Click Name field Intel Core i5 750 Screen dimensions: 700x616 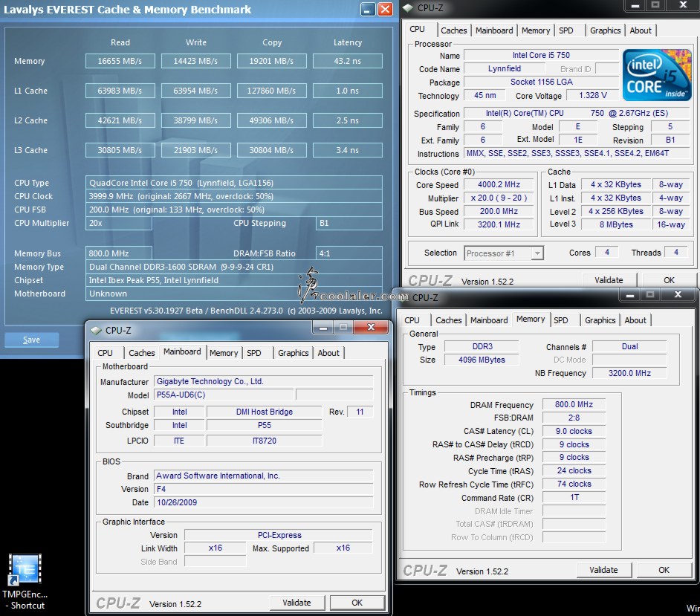(x=541, y=55)
